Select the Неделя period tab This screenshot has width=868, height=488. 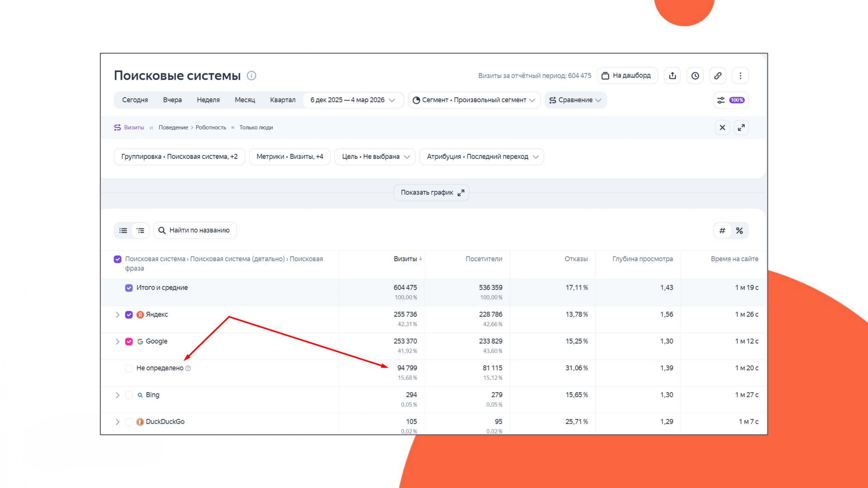tap(208, 100)
